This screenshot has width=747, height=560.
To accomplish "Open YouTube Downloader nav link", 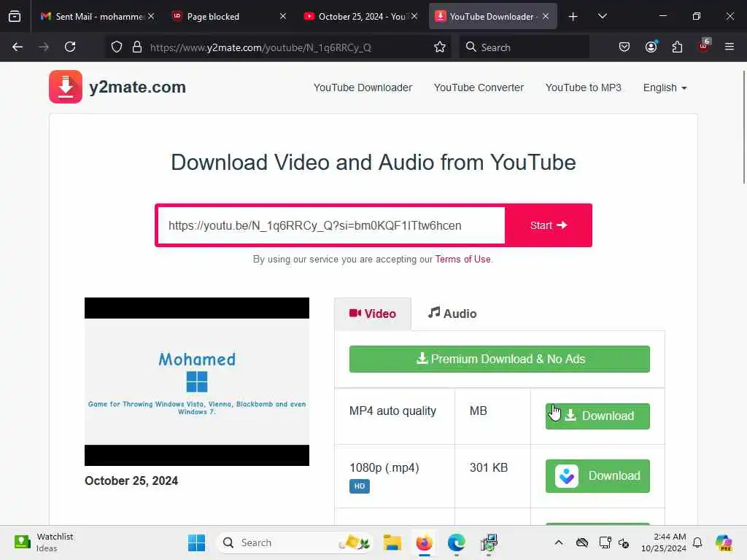I will [363, 87].
